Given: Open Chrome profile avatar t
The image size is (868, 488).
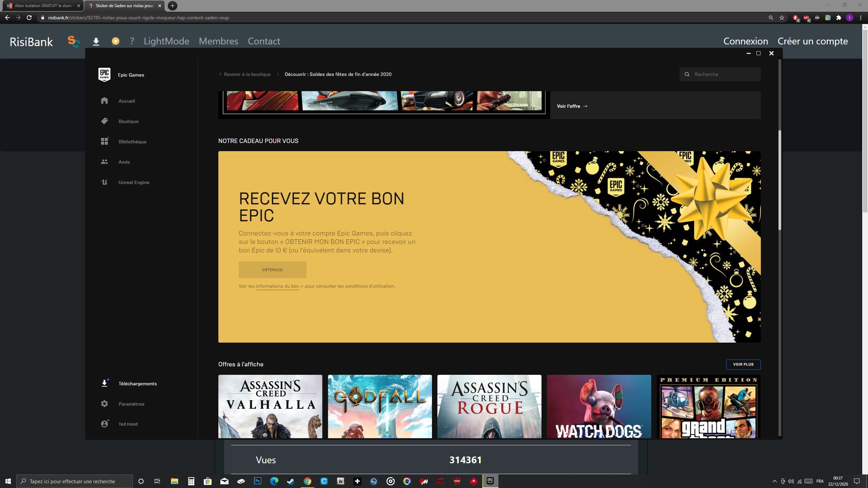Looking at the screenshot, I should (x=850, y=18).
